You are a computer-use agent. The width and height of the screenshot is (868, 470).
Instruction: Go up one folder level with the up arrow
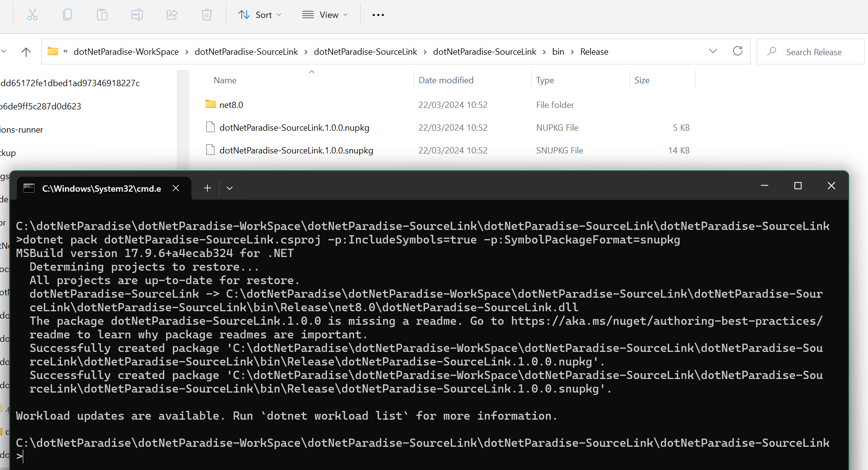pos(26,52)
